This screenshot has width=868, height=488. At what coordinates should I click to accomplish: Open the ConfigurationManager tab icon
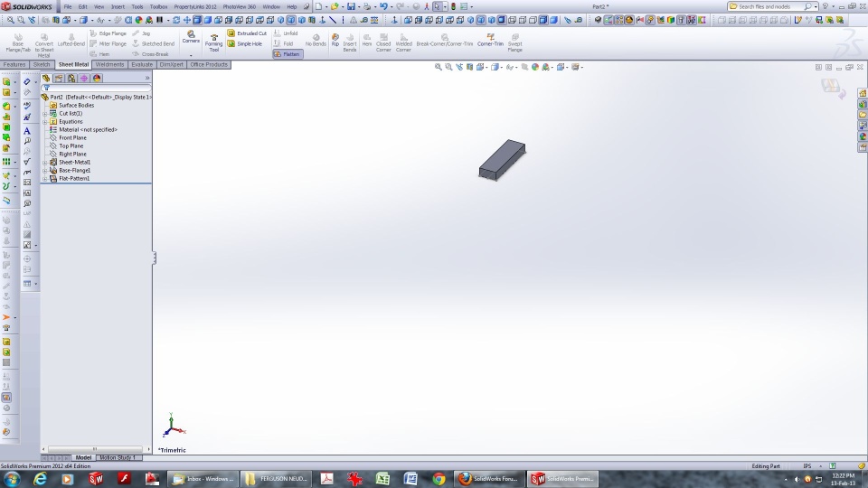click(71, 79)
